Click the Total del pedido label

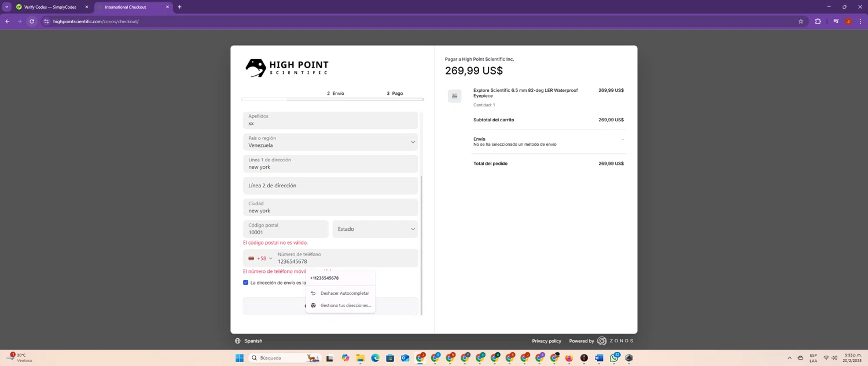[x=490, y=164]
